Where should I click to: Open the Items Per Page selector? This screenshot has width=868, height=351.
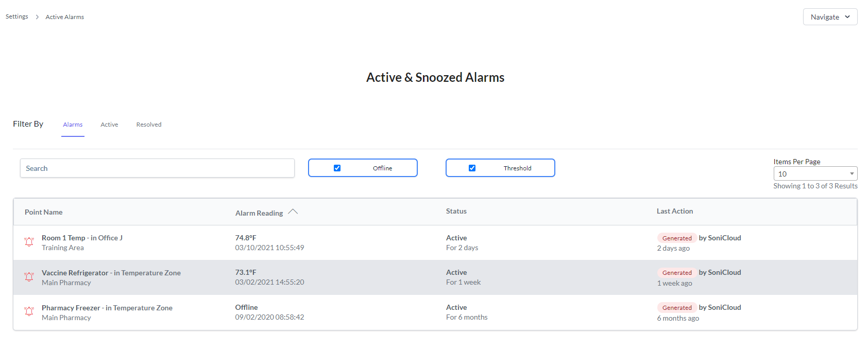[815, 173]
